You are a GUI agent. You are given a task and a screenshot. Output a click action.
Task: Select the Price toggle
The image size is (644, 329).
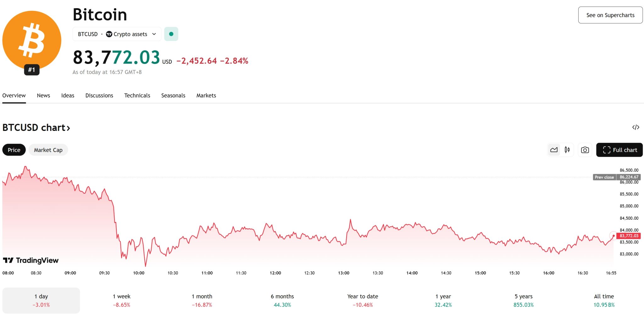pos(14,150)
